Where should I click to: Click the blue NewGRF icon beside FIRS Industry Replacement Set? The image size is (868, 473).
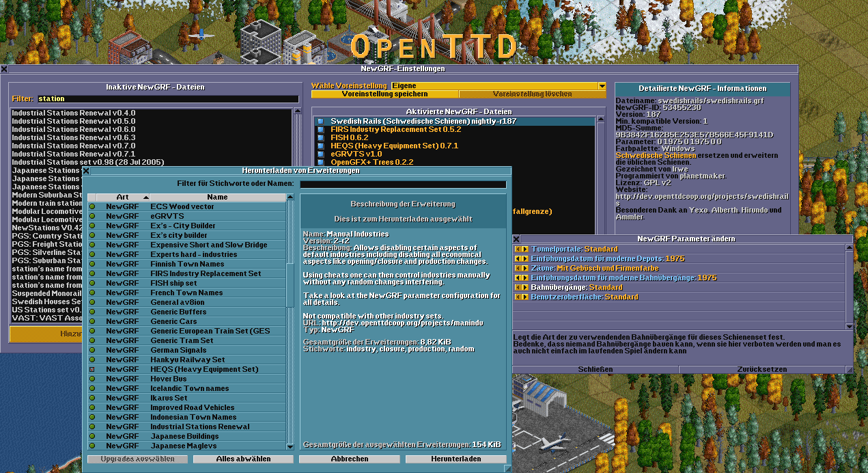(319, 128)
